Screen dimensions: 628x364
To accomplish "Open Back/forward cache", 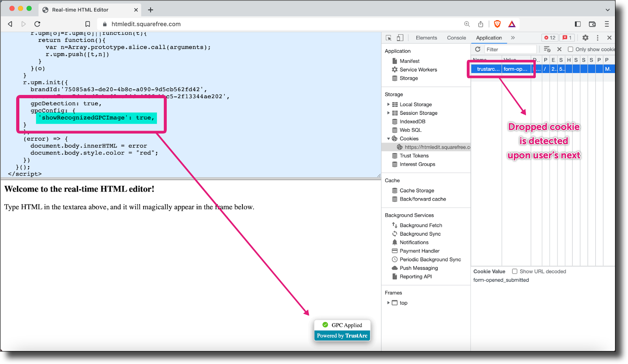I will point(423,199).
